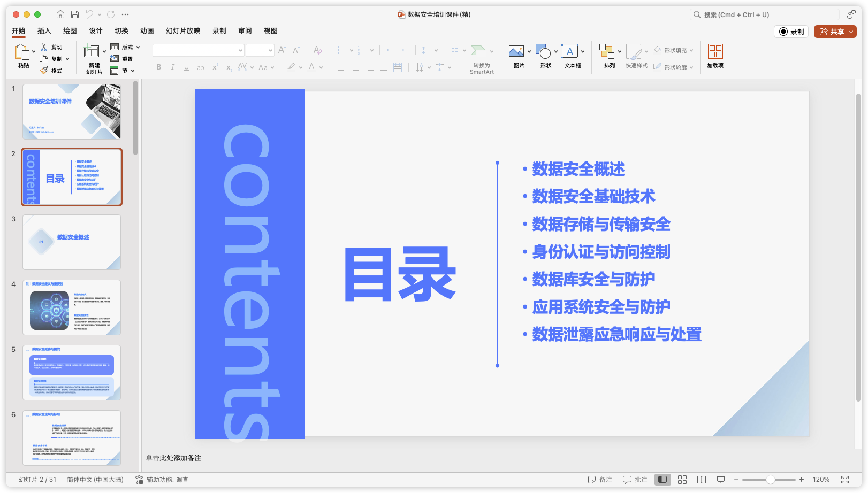
Task: Open the add-ins (加载项) icon
Action: click(x=715, y=52)
